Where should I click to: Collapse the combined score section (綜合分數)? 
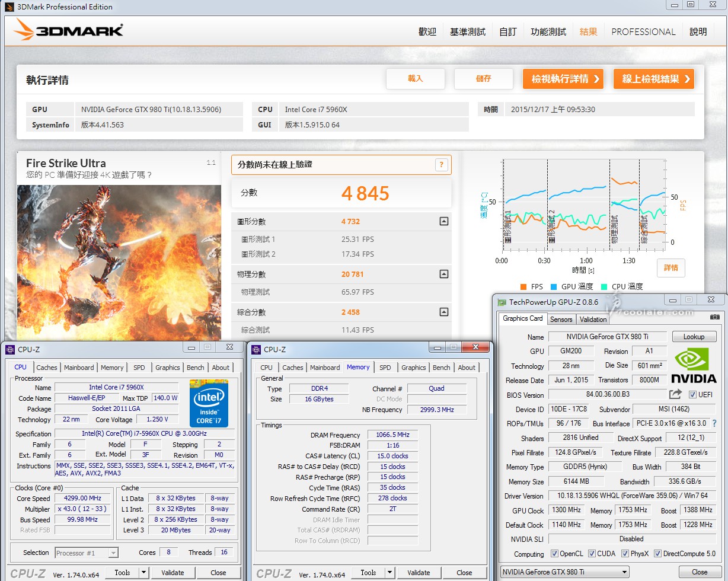pos(443,312)
